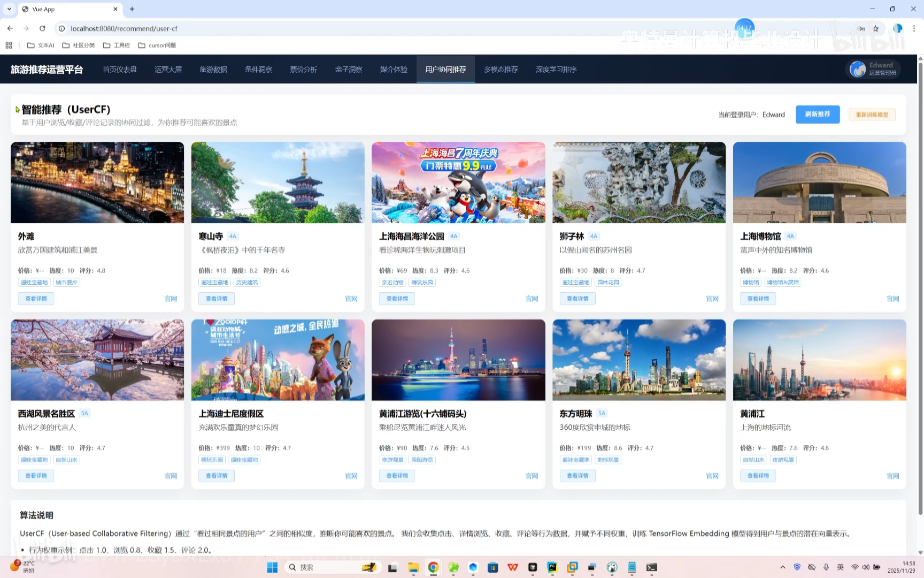Click the microphone icon in system tray
This screenshot has height=578, width=924.
coord(826,567)
